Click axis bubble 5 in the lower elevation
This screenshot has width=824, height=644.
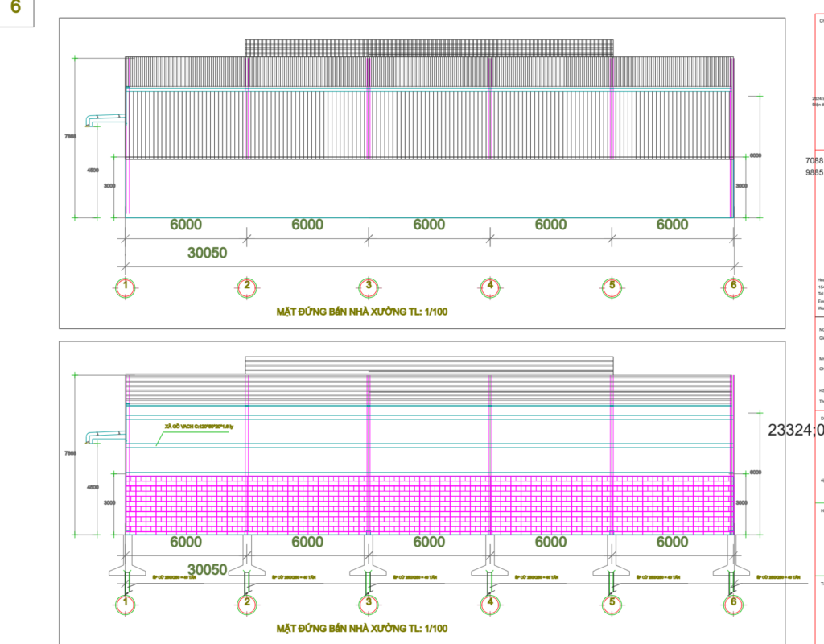(x=612, y=604)
